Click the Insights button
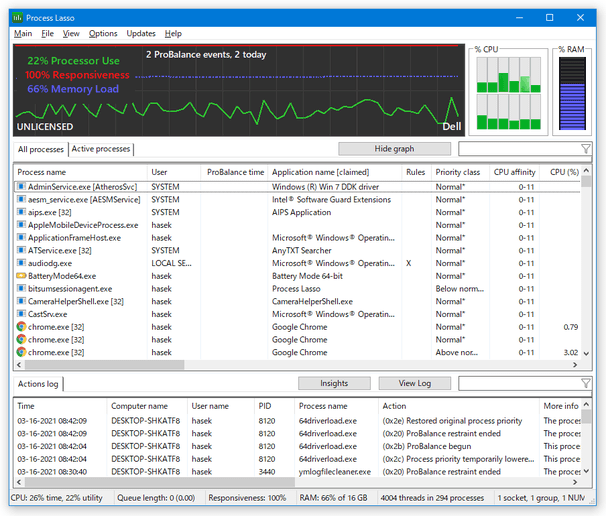This screenshot has height=516, width=606. (x=334, y=383)
